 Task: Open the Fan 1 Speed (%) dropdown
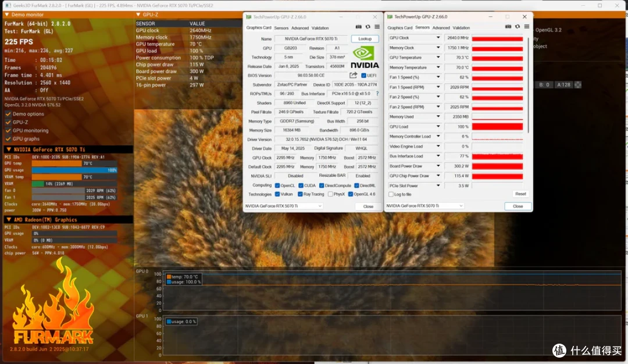tap(438, 77)
